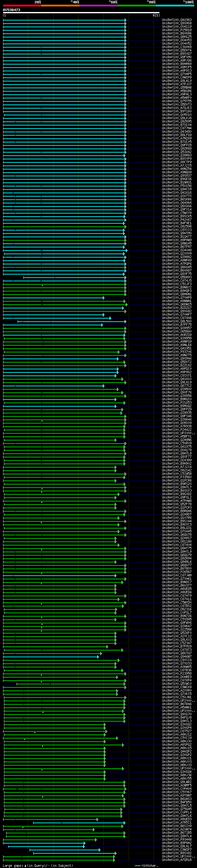197x868 pixels.
Task: Click the cyan =100char. scale bar
Action: [137, 866]
